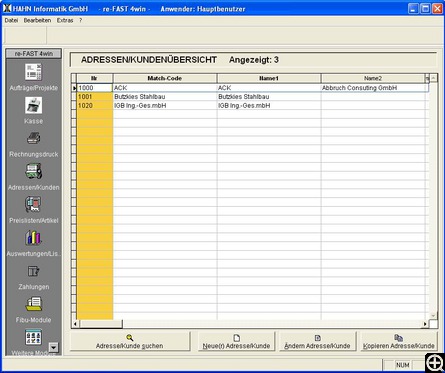Click the re-FAST 4win sidebar header
Image resolution: width=445 pixels, height=373 pixels.
click(x=34, y=53)
